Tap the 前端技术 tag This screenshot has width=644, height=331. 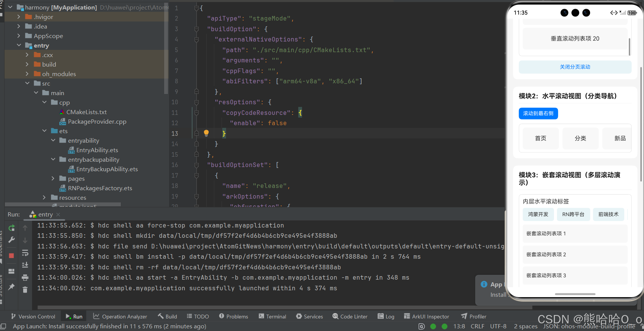coord(608,215)
